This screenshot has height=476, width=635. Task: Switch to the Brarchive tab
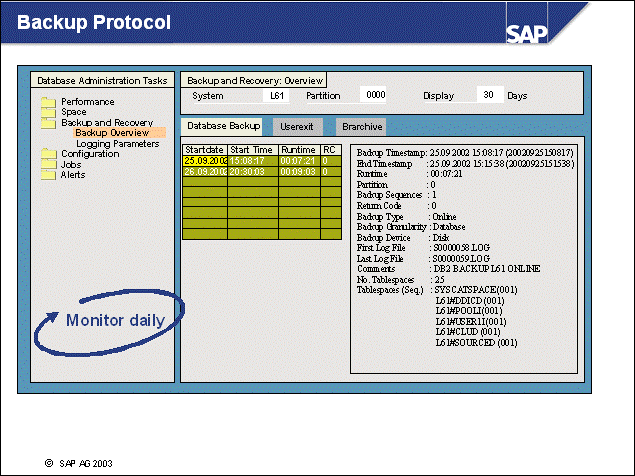click(359, 127)
